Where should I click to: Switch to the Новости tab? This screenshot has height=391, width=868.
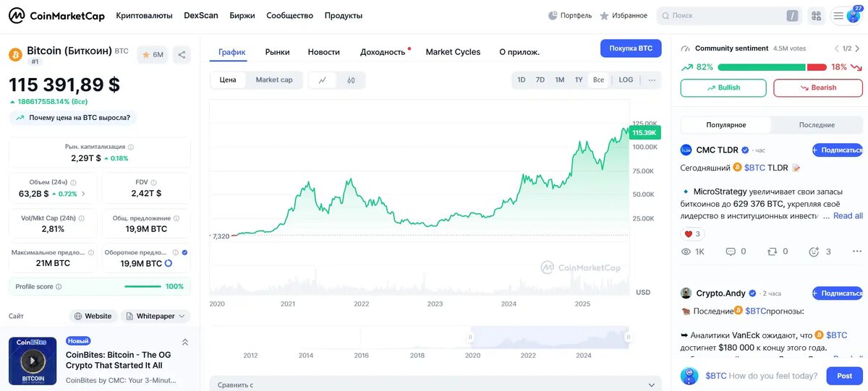(x=323, y=52)
